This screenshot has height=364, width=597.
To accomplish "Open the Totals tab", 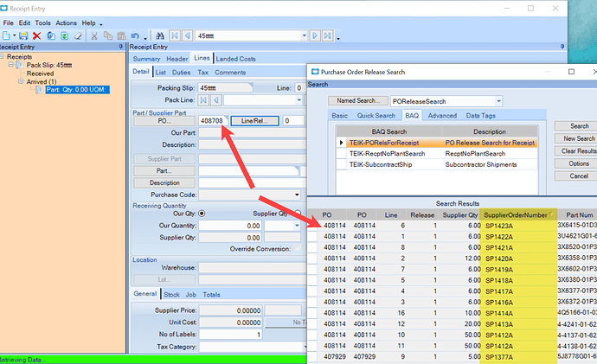I will point(211,294).
